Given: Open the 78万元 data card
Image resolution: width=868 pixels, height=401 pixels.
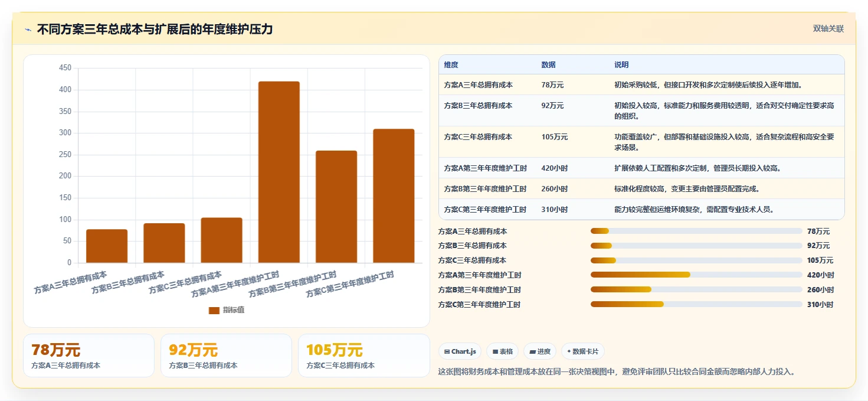Looking at the screenshot, I should [89, 356].
